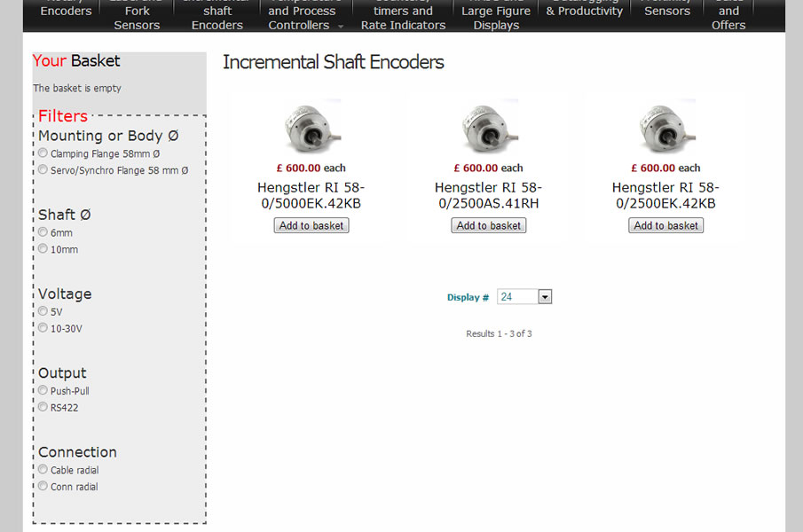Add RI 58-0/2500EK.42KB to basket
The width and height of the screenshot is (803, 532).
(665, 225)
